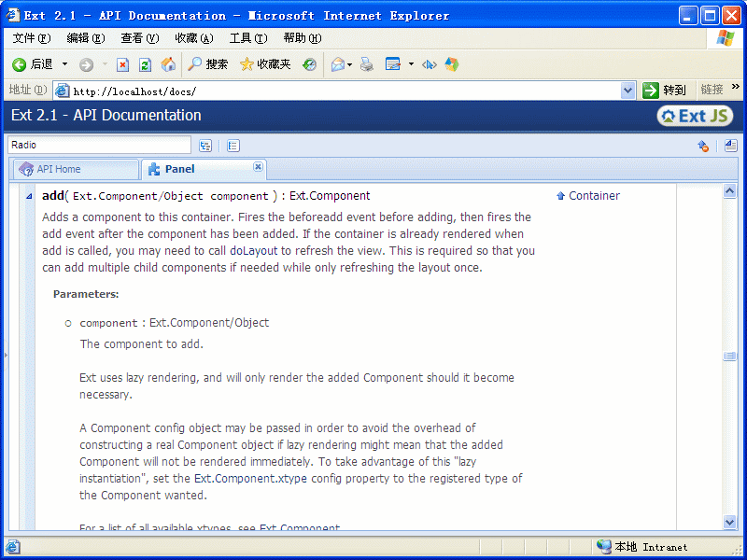747x560 pixels.
Task: Click the Print icon
Action: [367, 64]
